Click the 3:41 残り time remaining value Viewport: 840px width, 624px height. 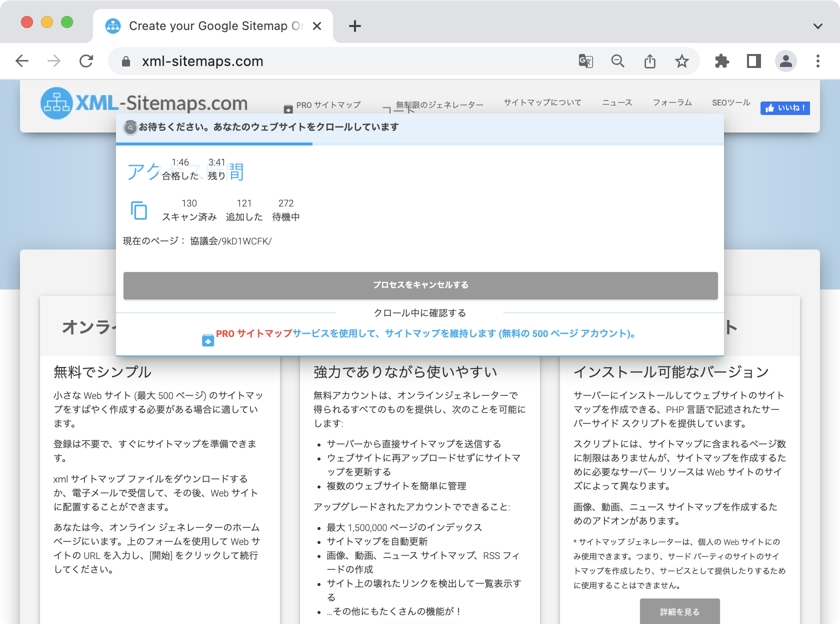[x=216, y=169]
